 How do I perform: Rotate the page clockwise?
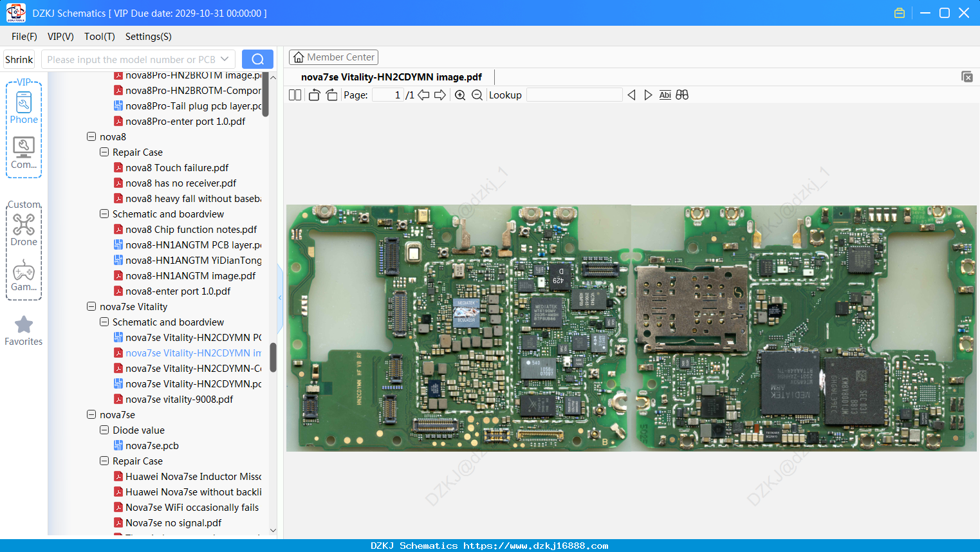pyautogui.click(x=331, y=95)
